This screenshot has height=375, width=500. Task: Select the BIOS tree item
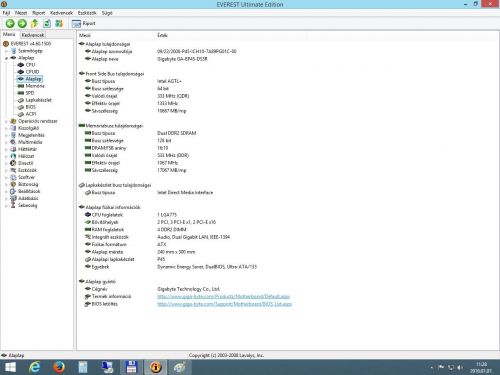(30, 107)
